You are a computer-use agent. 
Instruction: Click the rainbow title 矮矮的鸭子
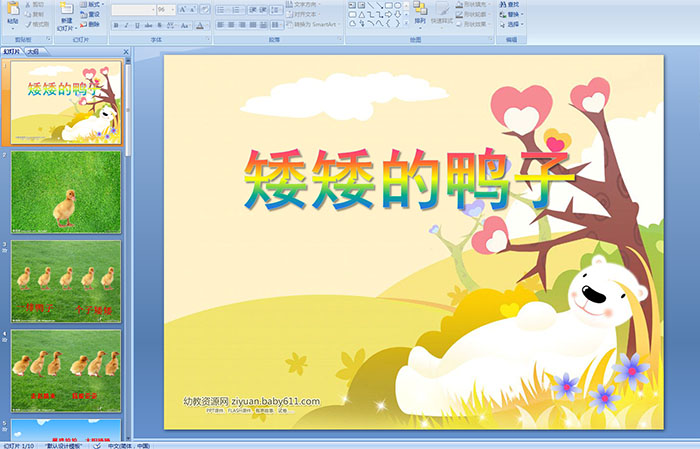(408, 179)
